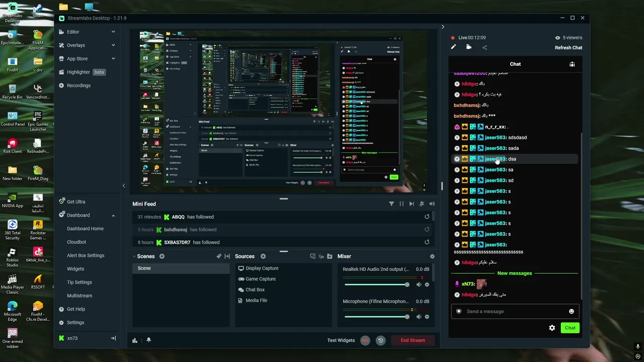Replay the SXBAS7DR7 follow alert
The width and height of the screenshot is (644, 362).
coord(427,242)
